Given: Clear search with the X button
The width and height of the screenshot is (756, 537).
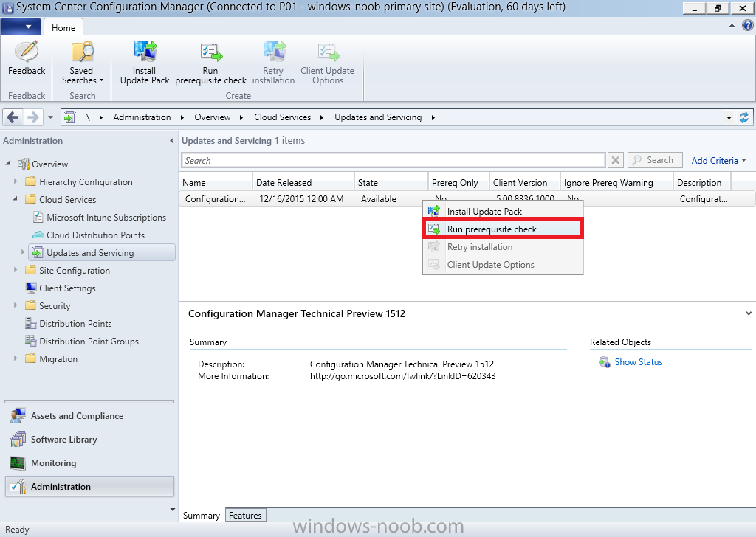Looking at the screenshot, I should tap(615, 160).
